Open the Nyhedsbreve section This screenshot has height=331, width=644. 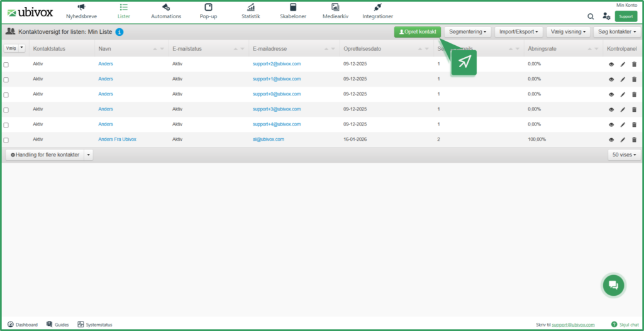81,11
